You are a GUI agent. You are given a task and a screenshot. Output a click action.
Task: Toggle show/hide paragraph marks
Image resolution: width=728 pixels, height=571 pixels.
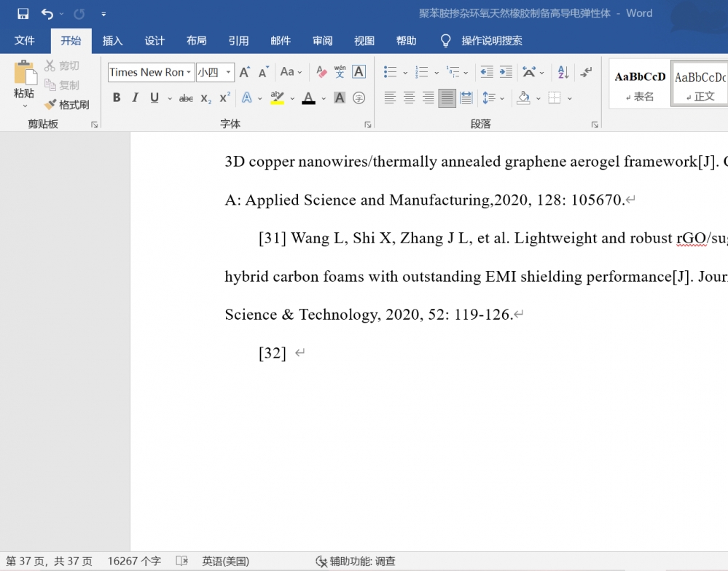point(586,72)
